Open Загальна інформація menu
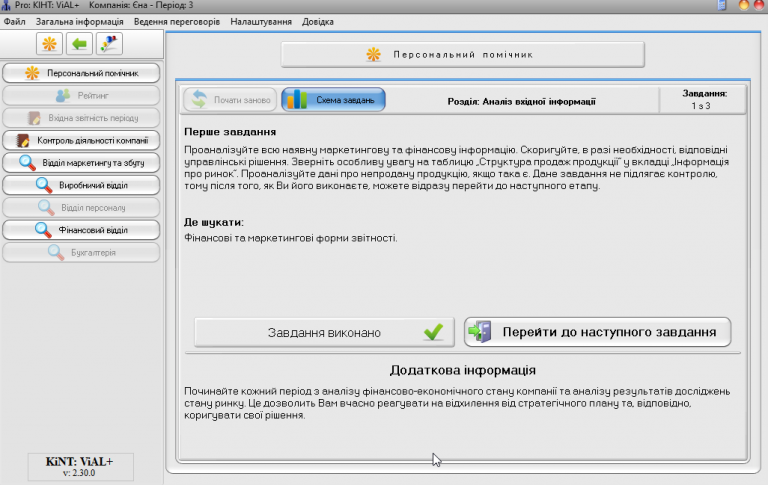Viewport: 768px width, 485px height. pyautogui.click(x=79, y=22)
